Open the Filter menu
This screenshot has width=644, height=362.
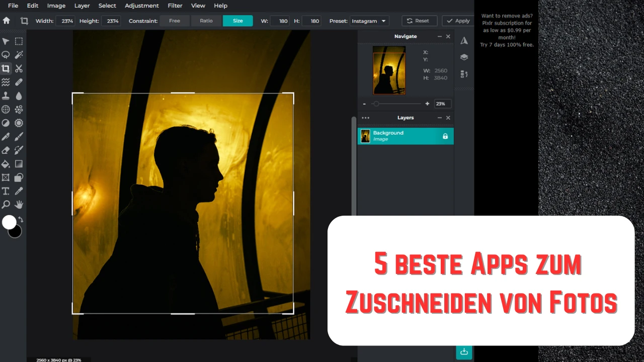(175, 6)
